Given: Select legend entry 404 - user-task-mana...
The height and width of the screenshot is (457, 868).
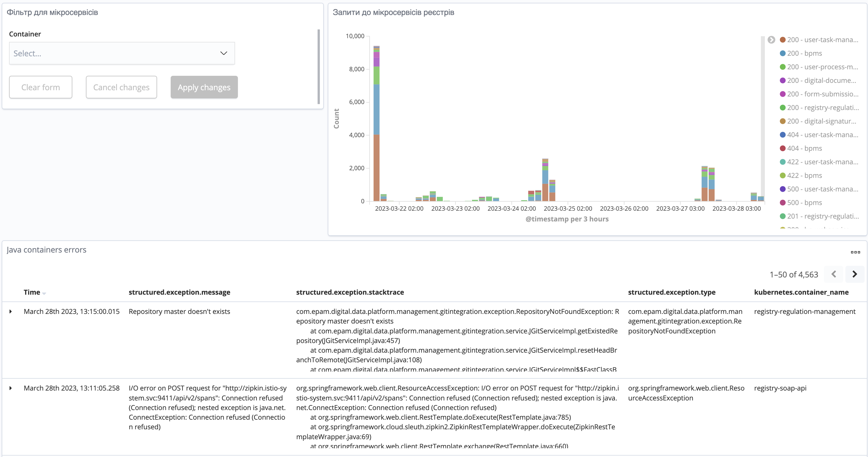Looking at the screenshot, I should click(819, 135).
